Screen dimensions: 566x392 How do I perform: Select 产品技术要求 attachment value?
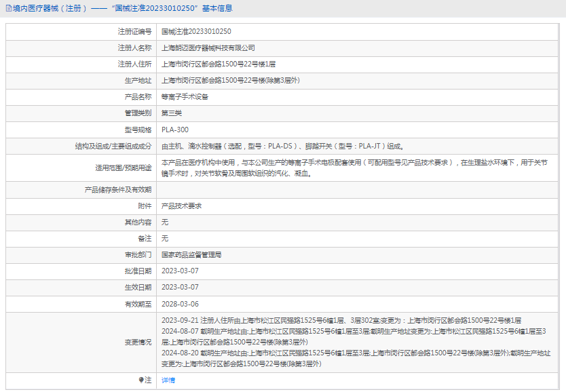point(182,206)
